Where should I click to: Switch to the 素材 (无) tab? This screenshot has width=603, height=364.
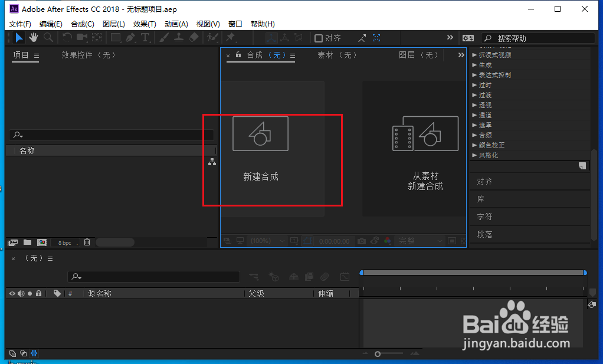coord(337,55)
